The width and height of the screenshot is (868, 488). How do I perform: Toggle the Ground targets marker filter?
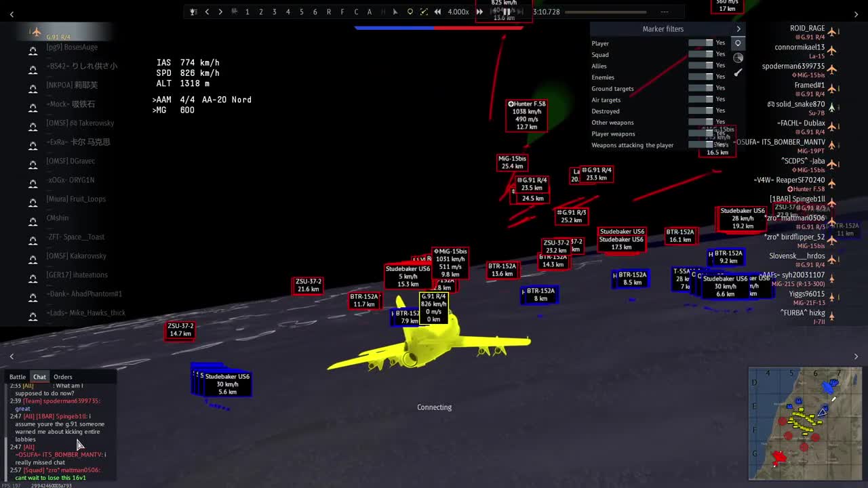pos(701,88)
